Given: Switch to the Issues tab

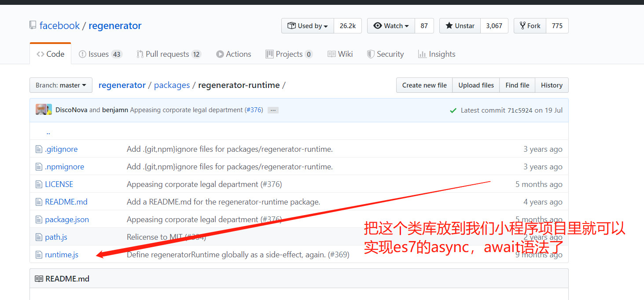Looking at the screenshot, I should (100, 54).
